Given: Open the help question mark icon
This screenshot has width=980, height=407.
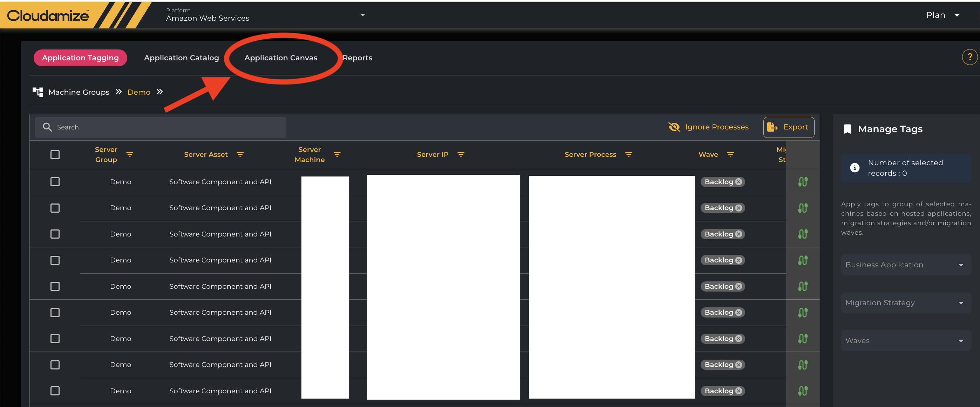Looking at the screenshot, I should click(x=969, y=57).
